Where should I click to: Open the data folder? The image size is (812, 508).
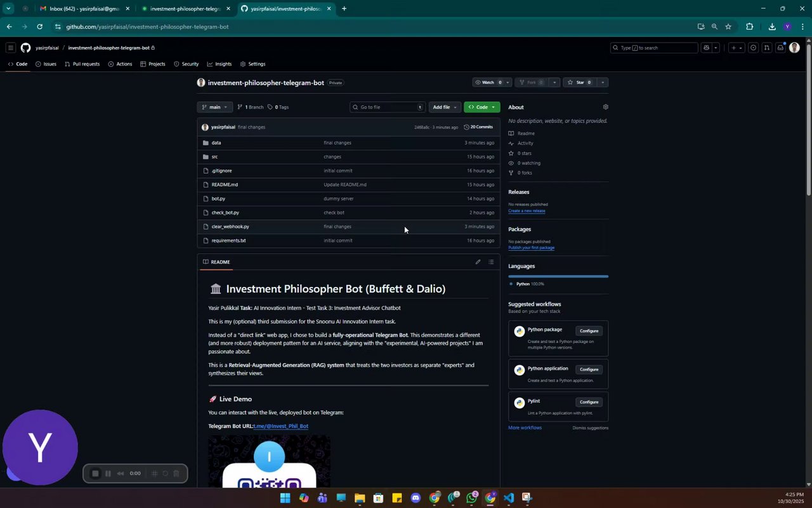216,143
